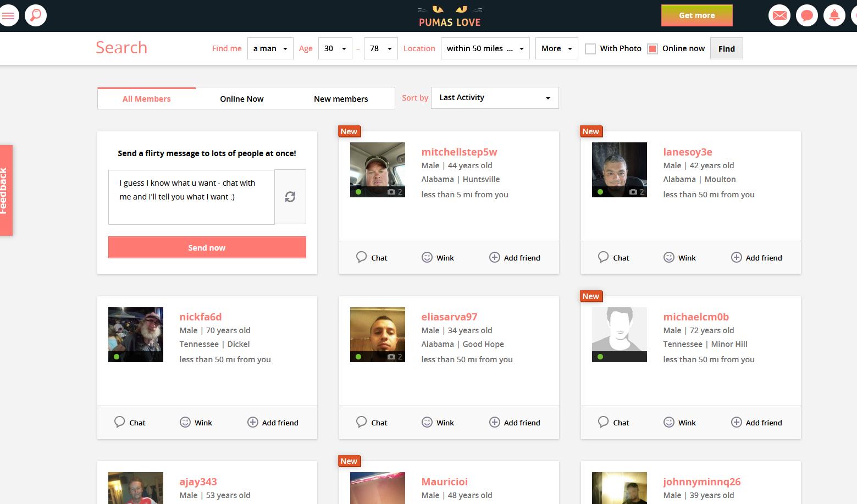857x504 pixels.
Task: Wink at mitchellstep5w
Action: 438,257
